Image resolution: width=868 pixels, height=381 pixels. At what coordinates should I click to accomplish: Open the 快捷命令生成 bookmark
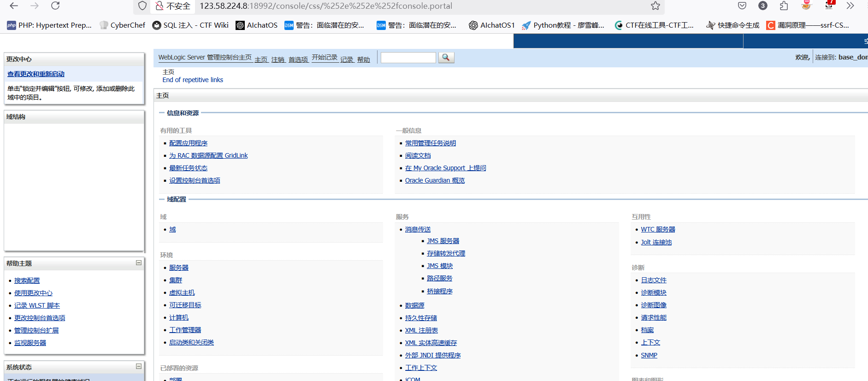click(x=733, y=25)
